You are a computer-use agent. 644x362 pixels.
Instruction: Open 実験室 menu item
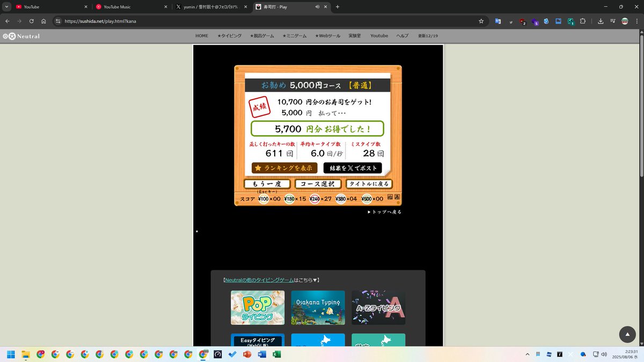click(355, 36)
